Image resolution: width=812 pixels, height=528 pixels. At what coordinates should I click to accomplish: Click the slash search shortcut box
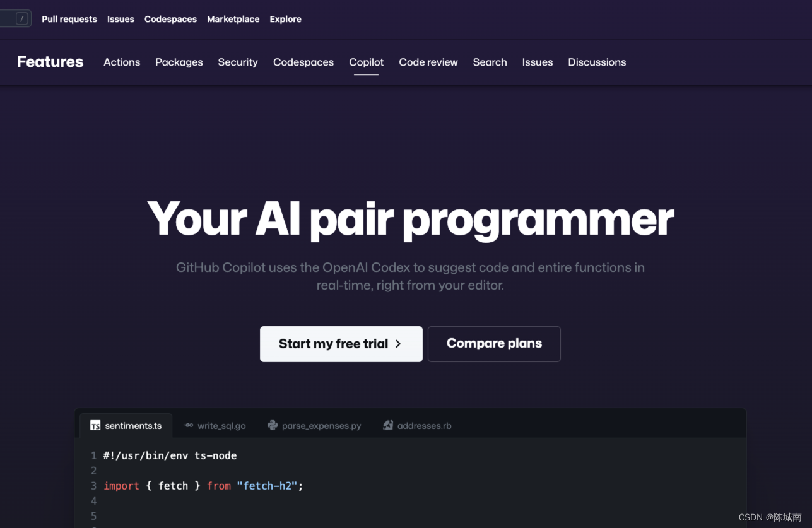point(23,19)
